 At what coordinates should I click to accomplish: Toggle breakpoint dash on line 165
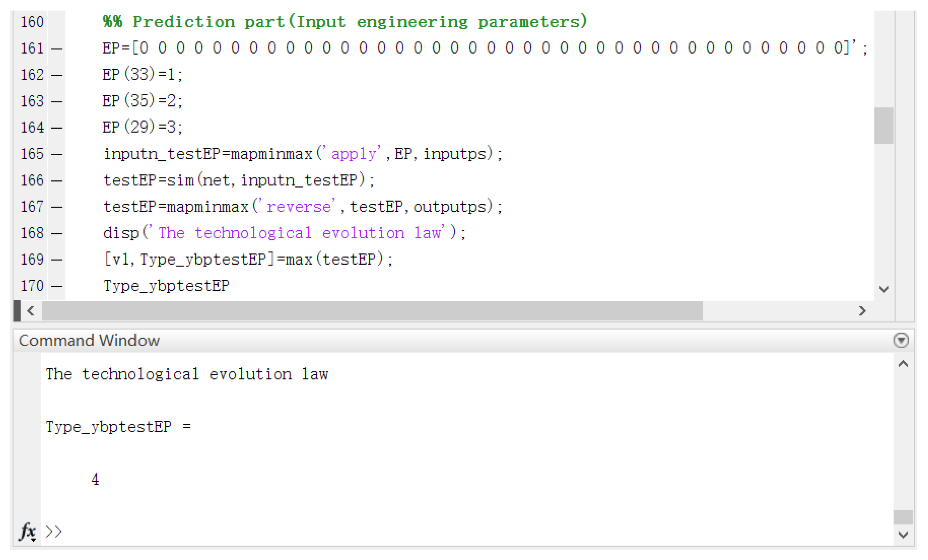[x=57, y=154]
